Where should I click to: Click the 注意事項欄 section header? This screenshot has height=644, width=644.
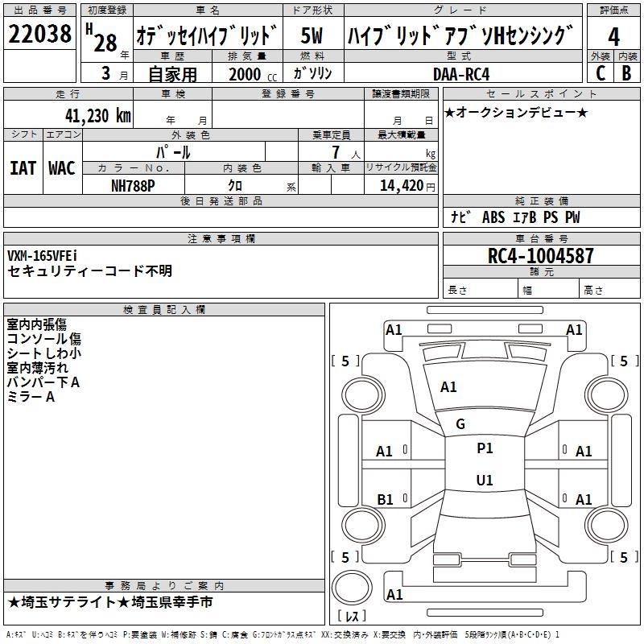point(221,238)
